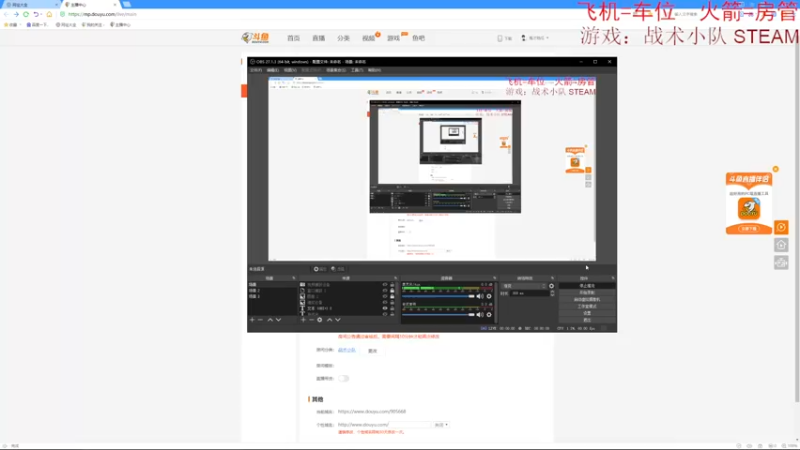The width and height of the screenshot is (800, 450).
Task: Open the dropdown beside the browser undo-close icon
Action: [41, 14]
